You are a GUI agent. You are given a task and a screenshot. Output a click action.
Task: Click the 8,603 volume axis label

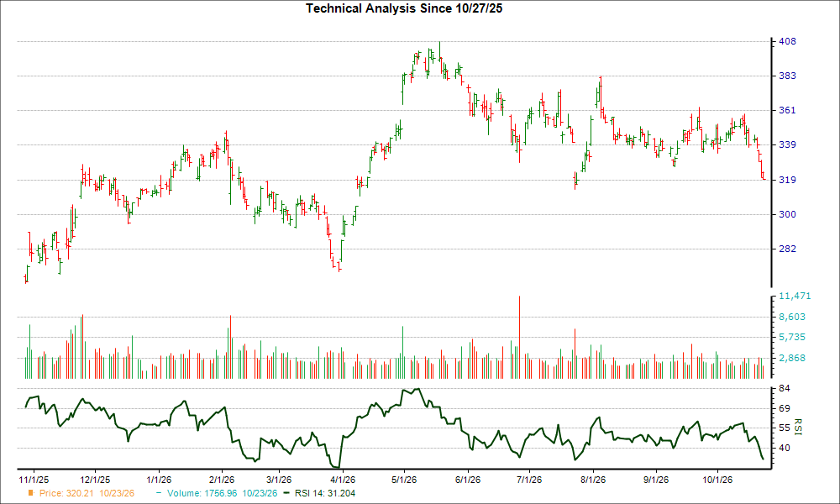[x=792, y=317]
